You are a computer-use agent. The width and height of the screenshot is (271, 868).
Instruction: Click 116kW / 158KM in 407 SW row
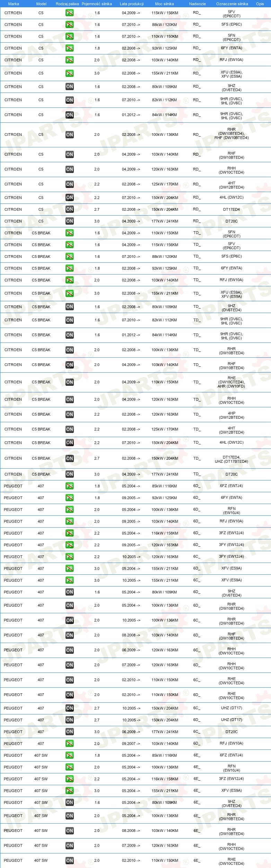[x=165, y=779]
